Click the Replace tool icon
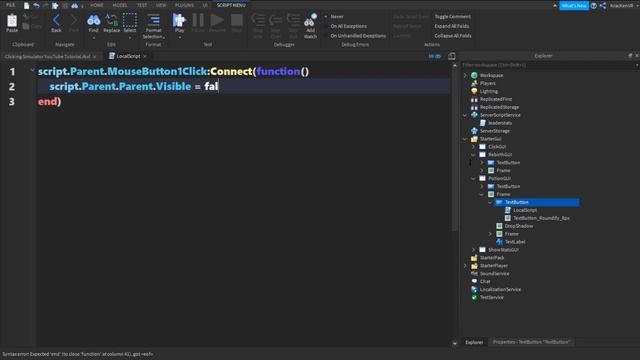 coord(111,20)
